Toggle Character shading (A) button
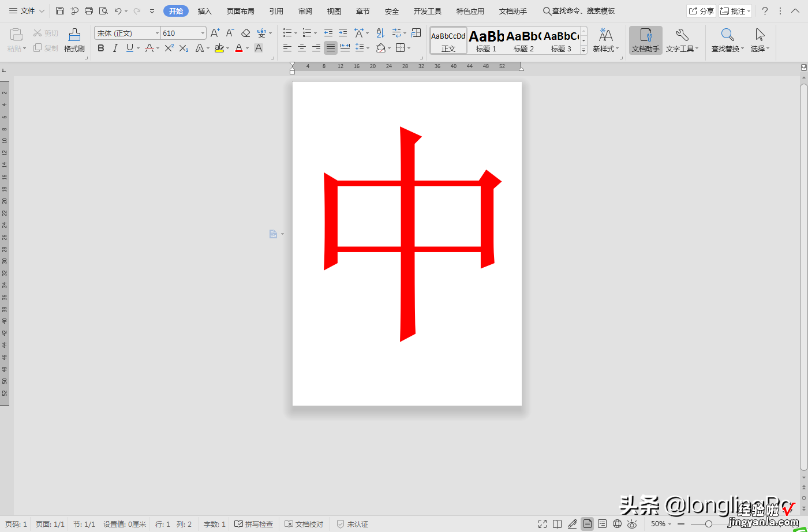The height and width of the screenshot is (532, 808). [x=259, y=48]
